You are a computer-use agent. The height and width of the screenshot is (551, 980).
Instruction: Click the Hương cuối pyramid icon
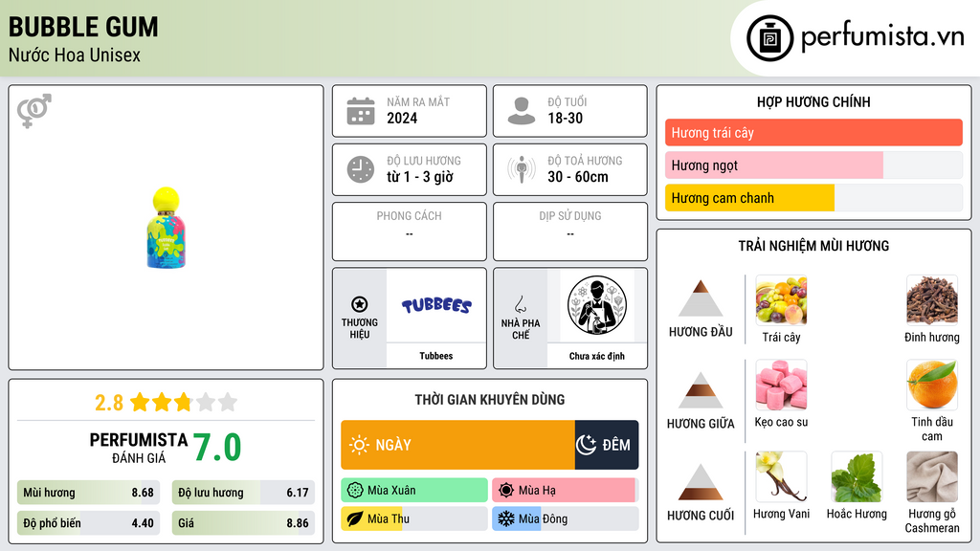(700, 482)
